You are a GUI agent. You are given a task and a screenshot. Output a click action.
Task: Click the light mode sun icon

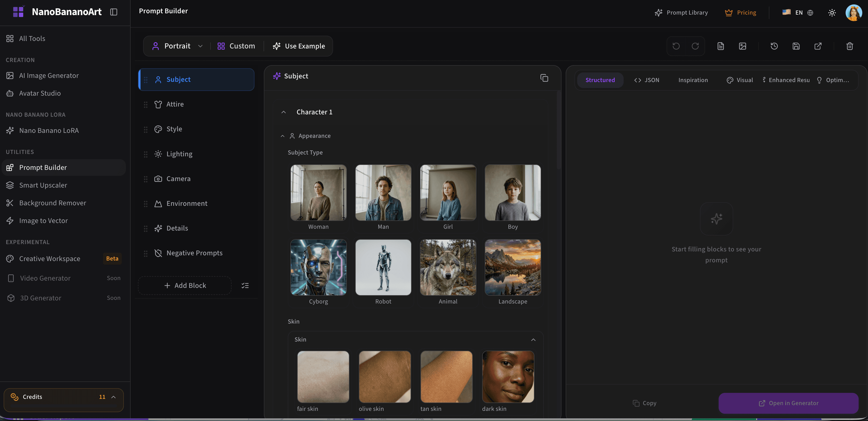(832, 13)
